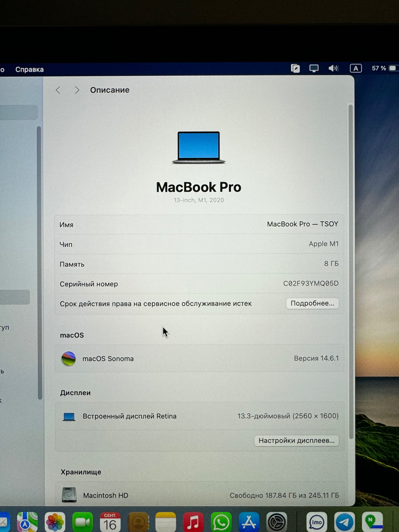Screen dimensions: 399x532
Task: Launch FaceTime from the Dock
Action: coord(82,522)
